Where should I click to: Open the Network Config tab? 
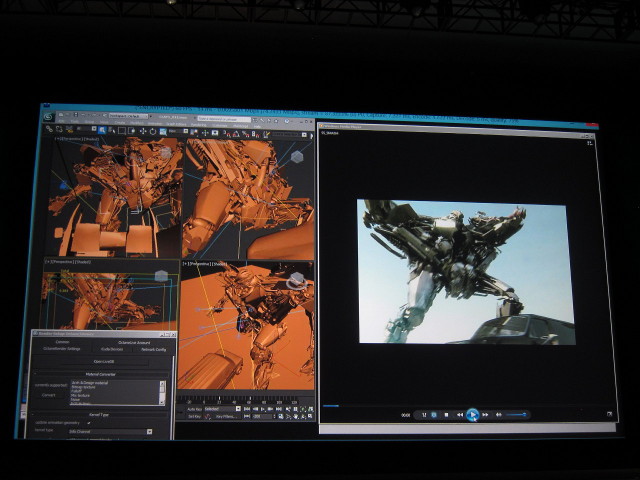(x=153, y=349)
